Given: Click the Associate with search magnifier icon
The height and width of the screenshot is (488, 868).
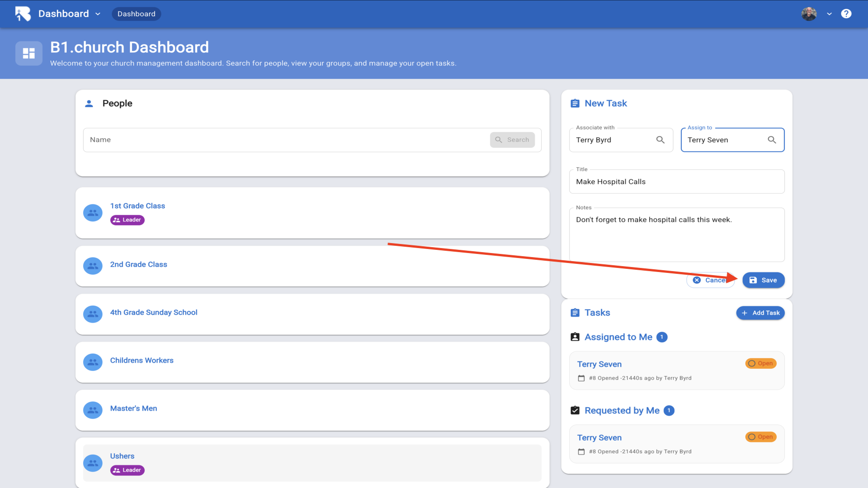Looking at the screenshot, I should [660, 140].
